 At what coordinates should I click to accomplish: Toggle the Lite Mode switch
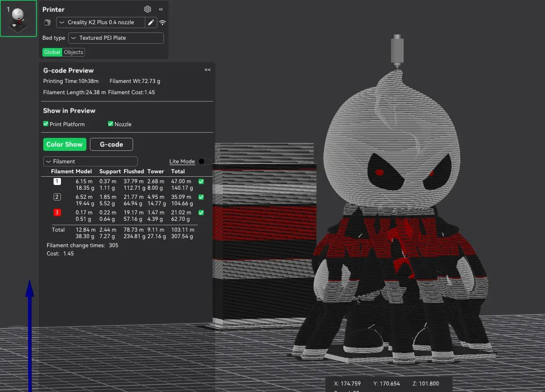tap(204, 162)
